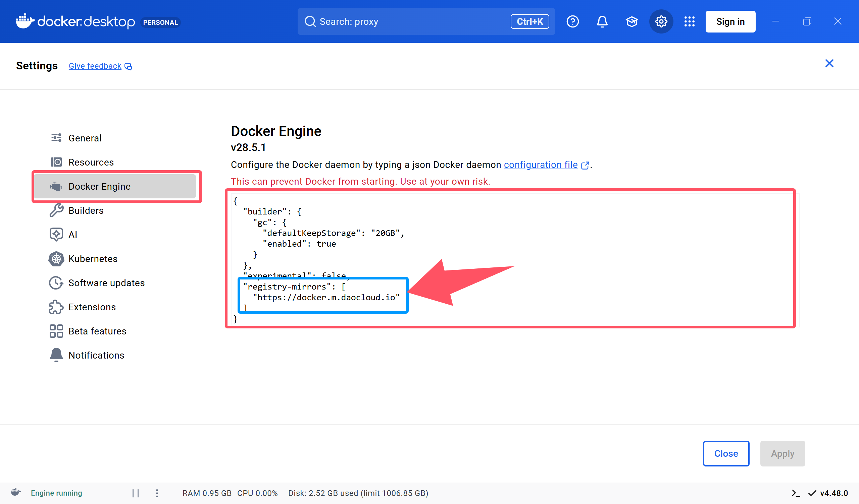Open the three-dot engine menu
Image resolution: width=859 pixels, height=504 pixels.
click(157, 493)
